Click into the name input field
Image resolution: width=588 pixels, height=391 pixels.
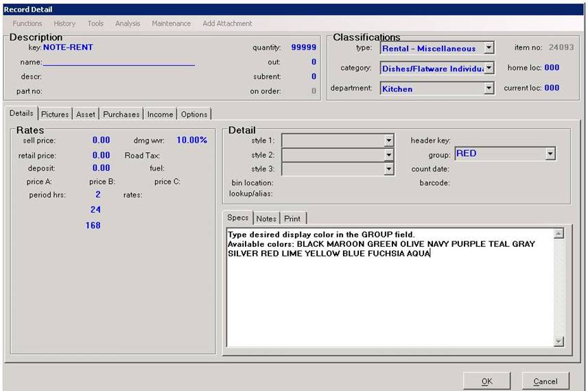click(119, 62)
